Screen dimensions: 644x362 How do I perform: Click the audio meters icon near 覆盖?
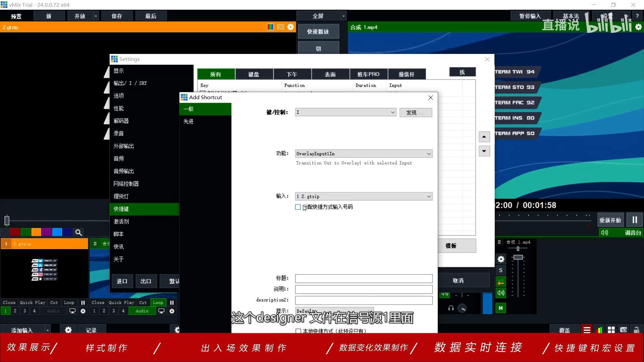599,329
